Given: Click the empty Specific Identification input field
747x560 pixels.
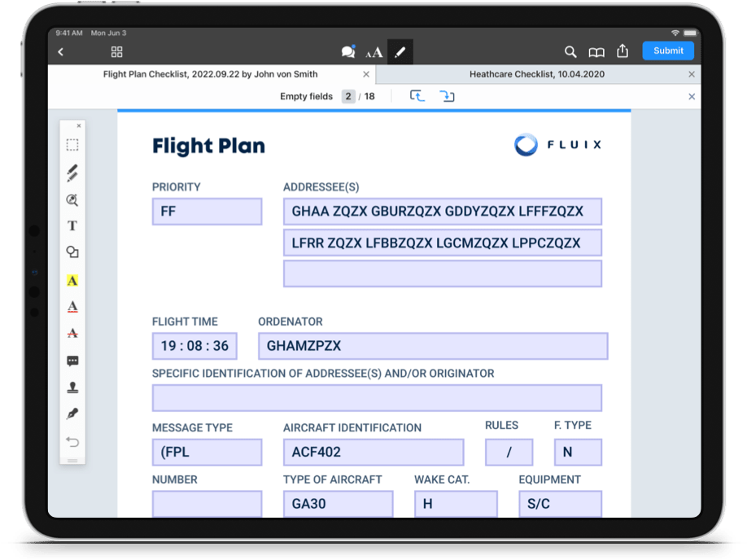Looking at the screenshot, I should (377, 398).
